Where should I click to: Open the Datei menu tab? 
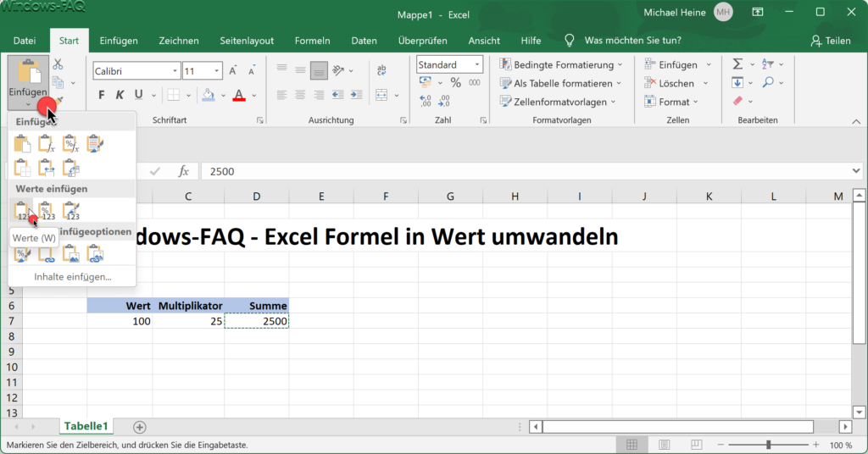[25, 41]
